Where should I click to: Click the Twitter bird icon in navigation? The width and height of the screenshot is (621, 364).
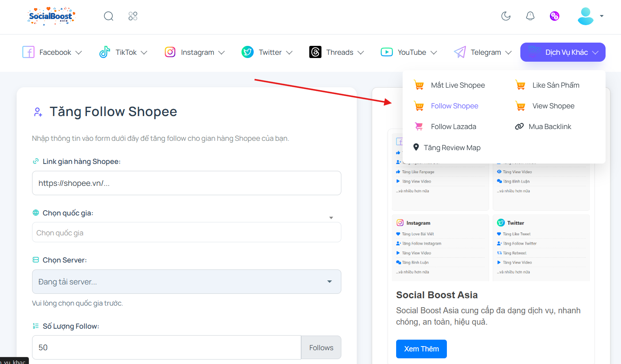(248, 52)
